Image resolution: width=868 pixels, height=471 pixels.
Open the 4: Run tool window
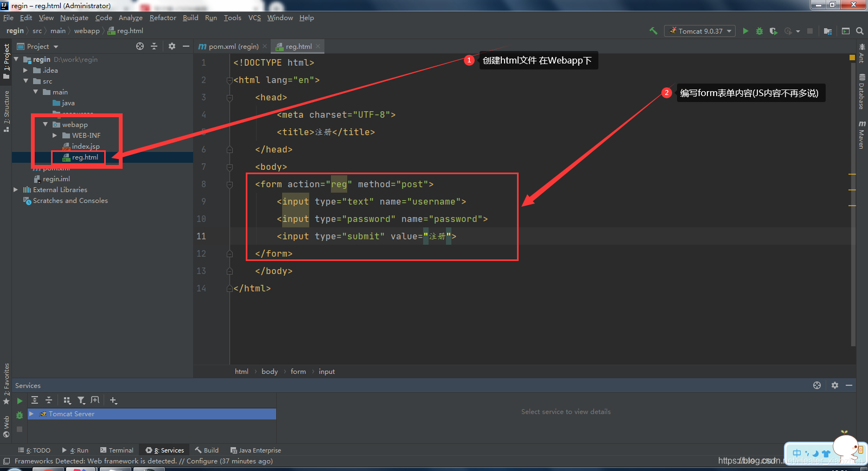coord(75,450)
